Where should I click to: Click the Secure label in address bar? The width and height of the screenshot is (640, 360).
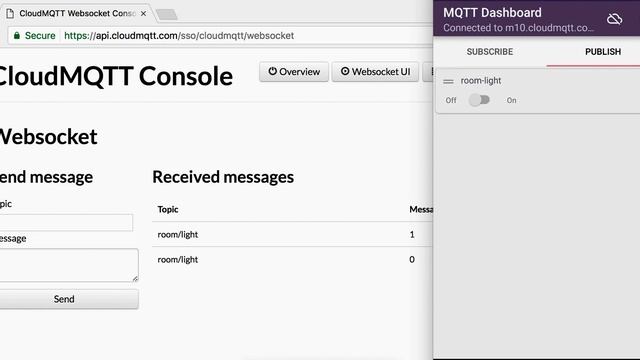[x=40, y=36]
